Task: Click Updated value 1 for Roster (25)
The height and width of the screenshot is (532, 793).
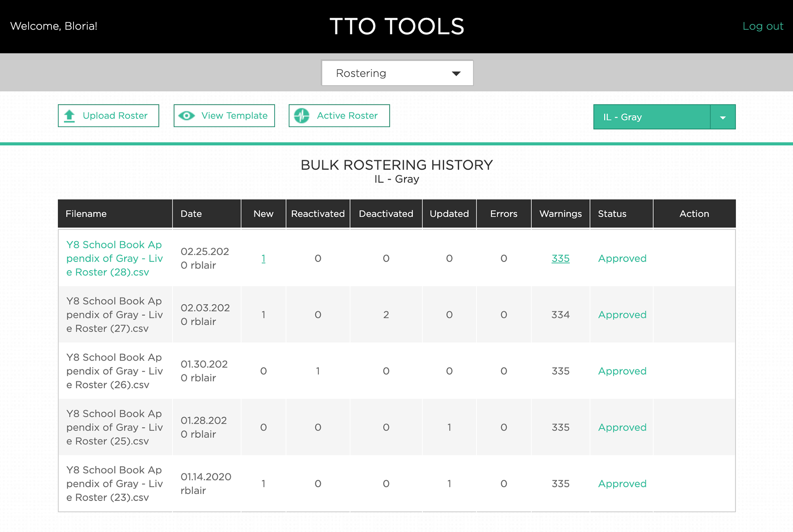Action: coord(449,428)
